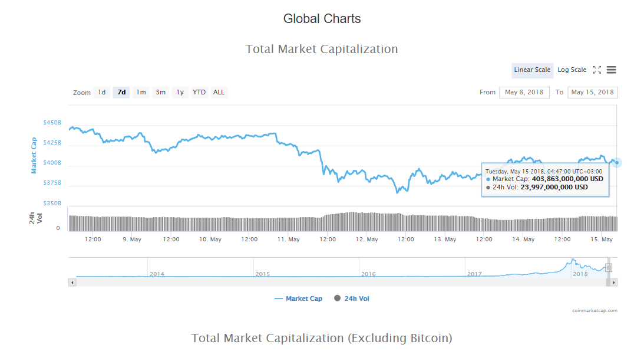644x351 pixels.
Task: Toggle the Market Cap series legend
Action: coord(299,299)
